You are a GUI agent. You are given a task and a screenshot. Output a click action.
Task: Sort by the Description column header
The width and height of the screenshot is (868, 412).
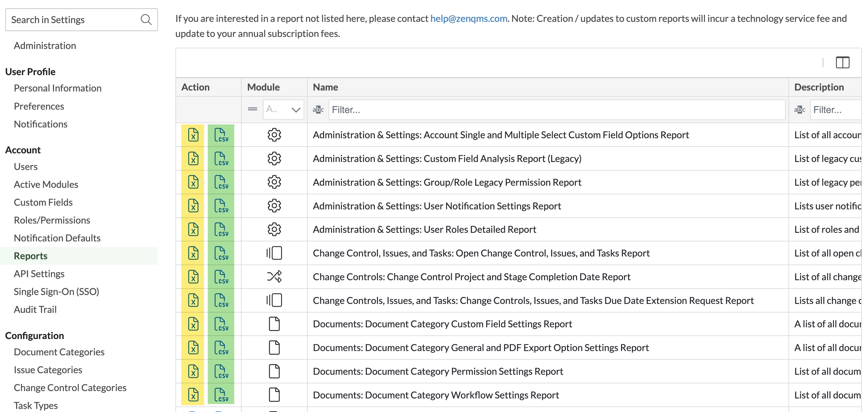coord(825,87)
